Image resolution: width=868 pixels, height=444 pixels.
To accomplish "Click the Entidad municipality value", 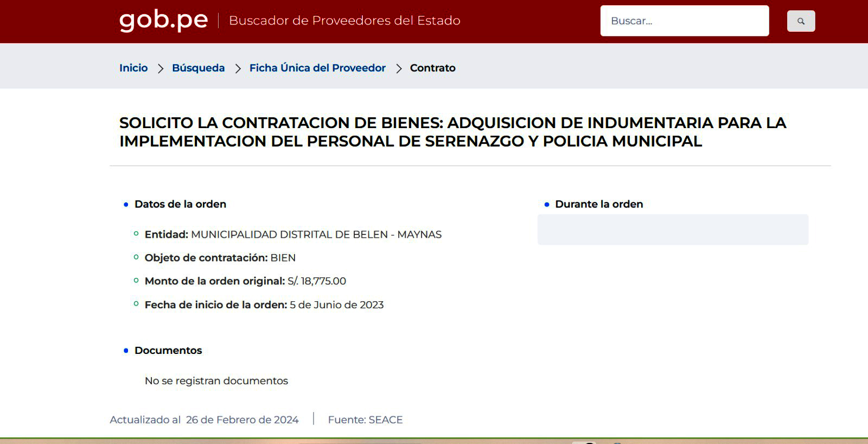I will click(x=316, y=234).
